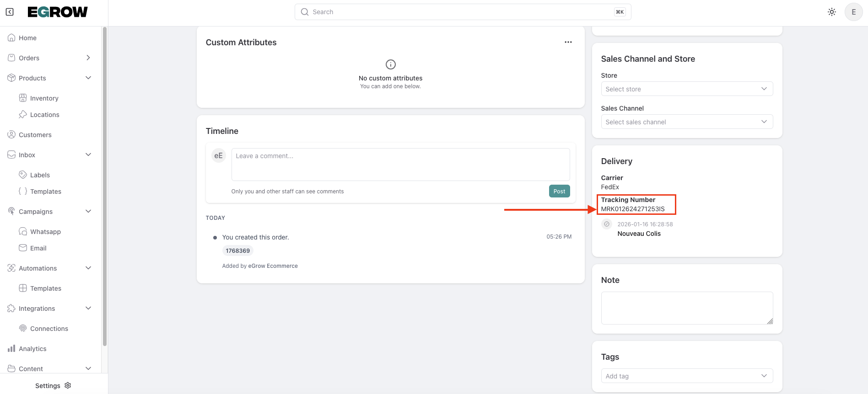
Task: Open the Select sales channel dropdown
Action: pos(686,122)
